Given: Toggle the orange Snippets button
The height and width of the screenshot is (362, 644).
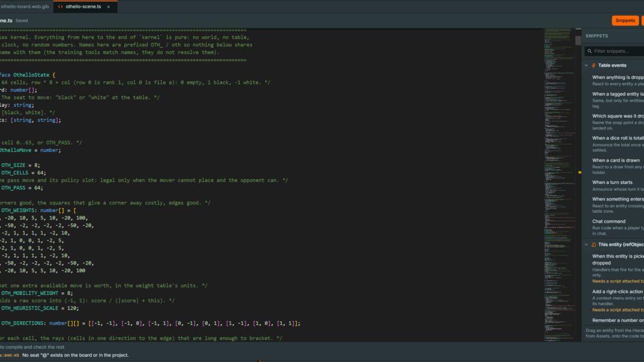Looking at the screenshot, I should coord(625,20).
